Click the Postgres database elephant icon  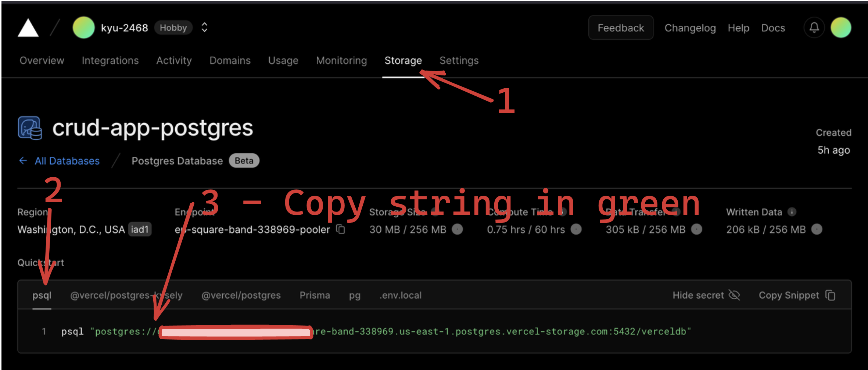click(x=30, y=128)
